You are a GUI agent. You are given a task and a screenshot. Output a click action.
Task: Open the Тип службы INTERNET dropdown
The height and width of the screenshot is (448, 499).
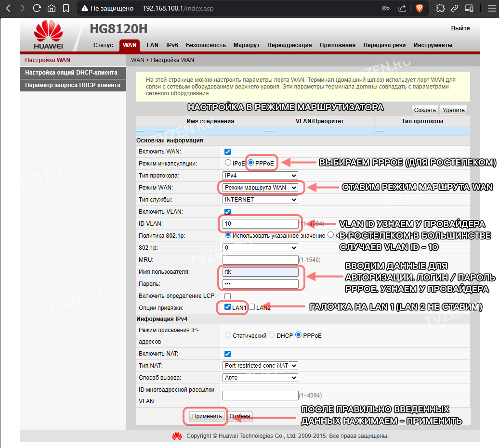(x=260, y=200)
